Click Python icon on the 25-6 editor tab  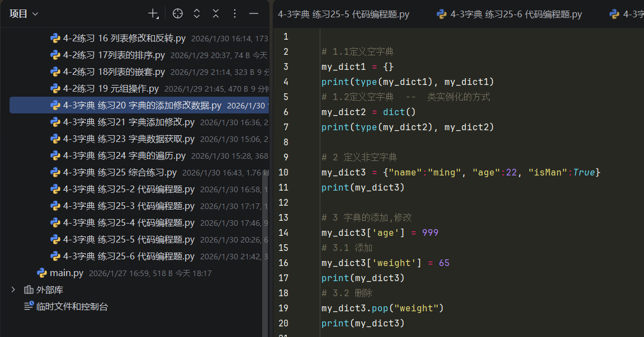442,15
